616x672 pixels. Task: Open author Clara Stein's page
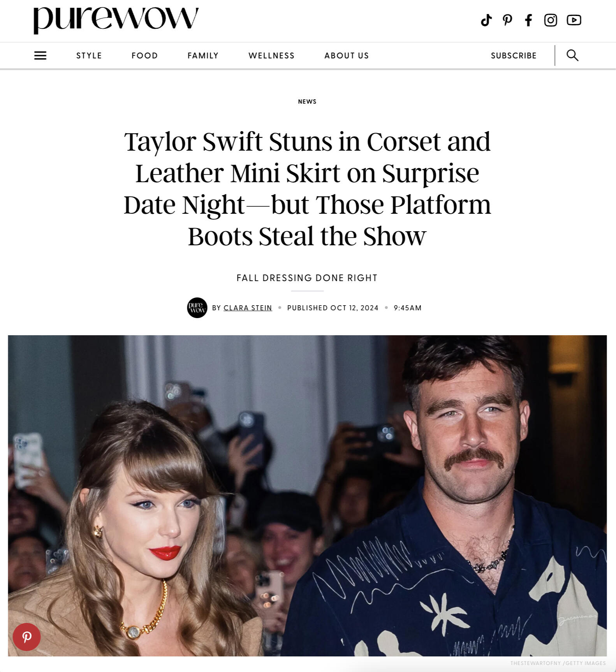pyautogui.click(x=248, y=308)
